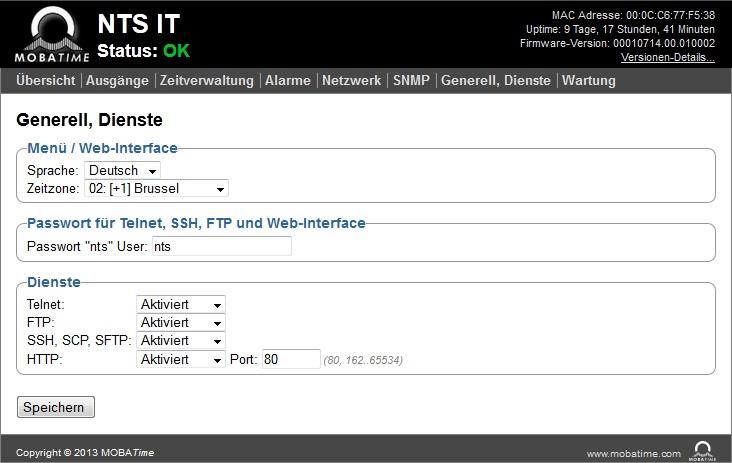Expand the SSH, SCP, SFTP dropdown
This screenshot has height=463, width=732.
point(181,341)
